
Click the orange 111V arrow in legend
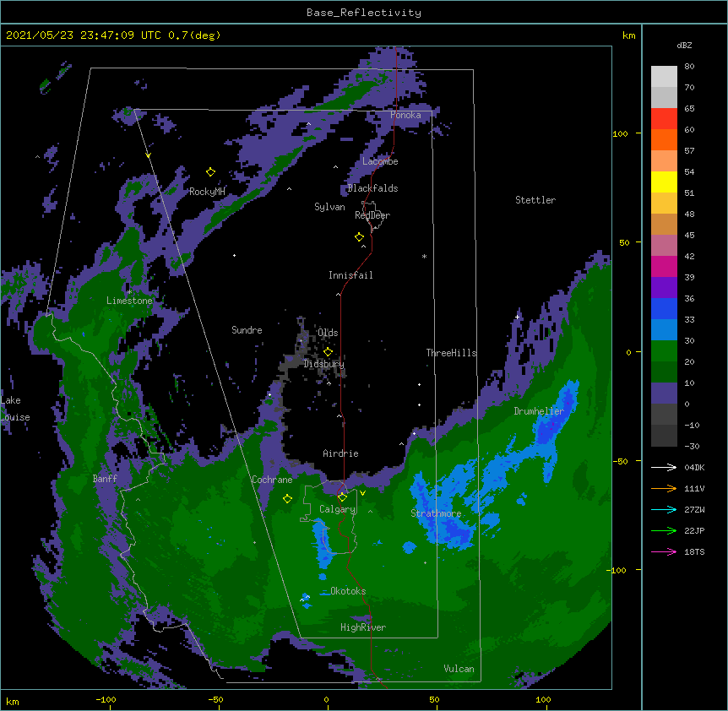coord(664,488)
